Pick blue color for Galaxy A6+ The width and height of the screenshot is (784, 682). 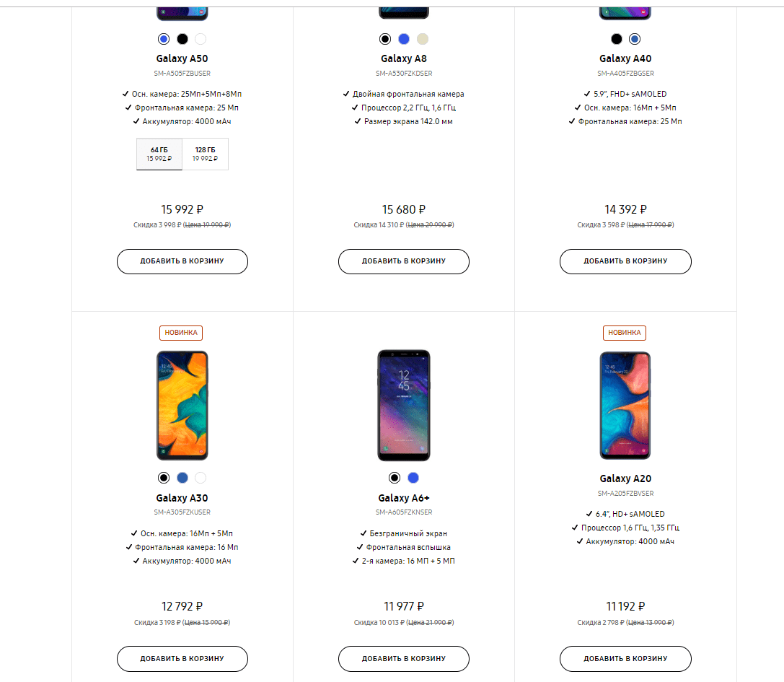coord(413,478)
